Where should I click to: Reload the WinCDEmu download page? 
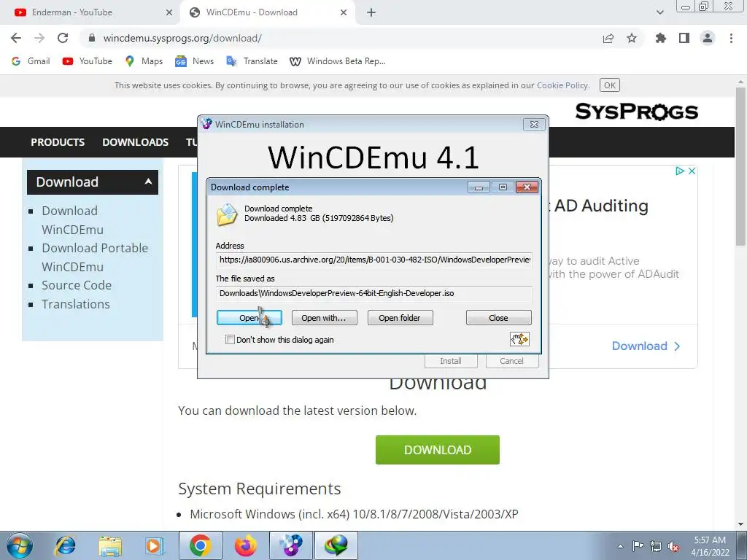tap(63, 38)
